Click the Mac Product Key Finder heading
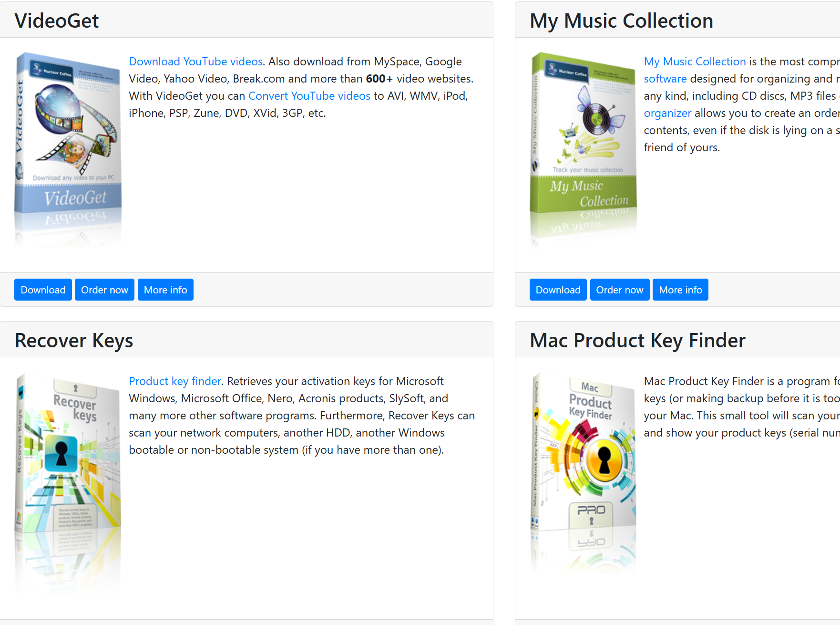Viewport: 840px width, 625px height. [637, 340]
